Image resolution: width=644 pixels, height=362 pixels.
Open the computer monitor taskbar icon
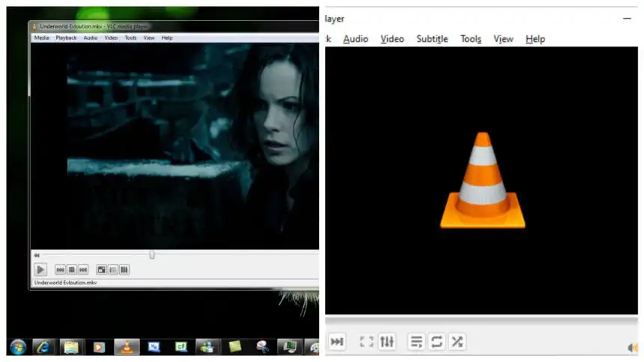[290, 347]
